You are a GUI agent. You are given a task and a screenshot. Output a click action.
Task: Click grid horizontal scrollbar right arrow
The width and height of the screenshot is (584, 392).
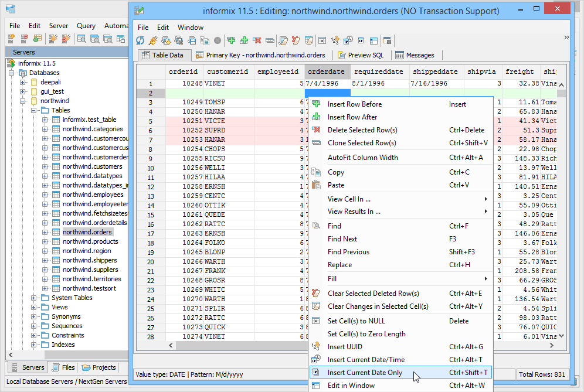[x=552, y=346]
